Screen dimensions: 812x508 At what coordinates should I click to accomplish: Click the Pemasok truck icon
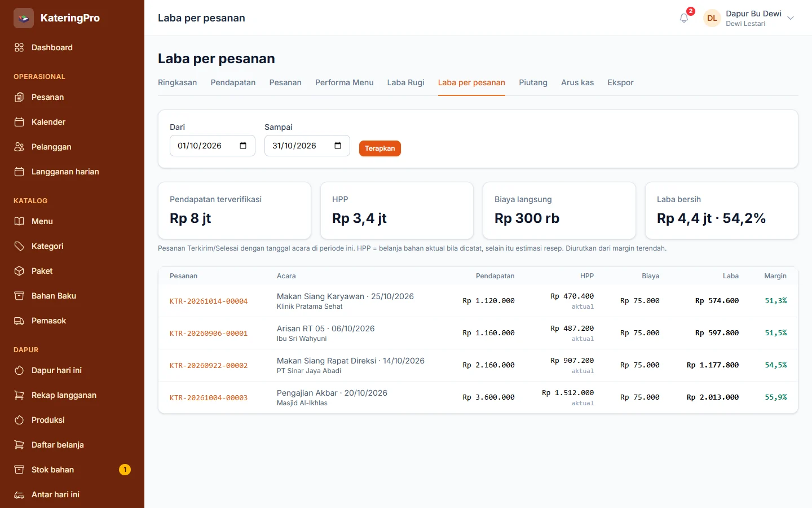pyautogui.click(x=19, y=321)
